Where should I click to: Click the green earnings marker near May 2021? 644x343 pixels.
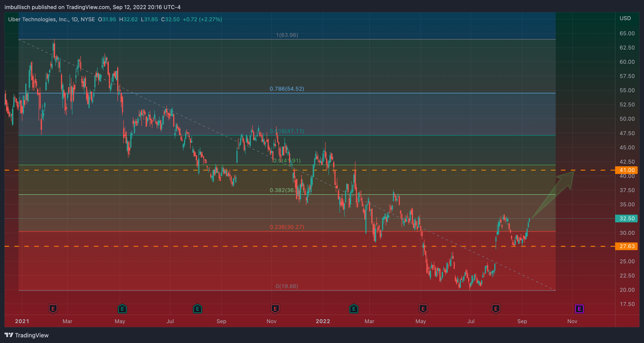pyautogui.click(x=122, y=309)
